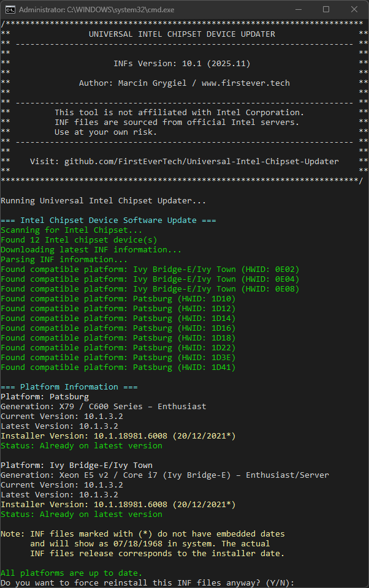Click the 'All platforms are up to date.' message
This screenshot has height=588, width=369.
[x=71, y=573]
